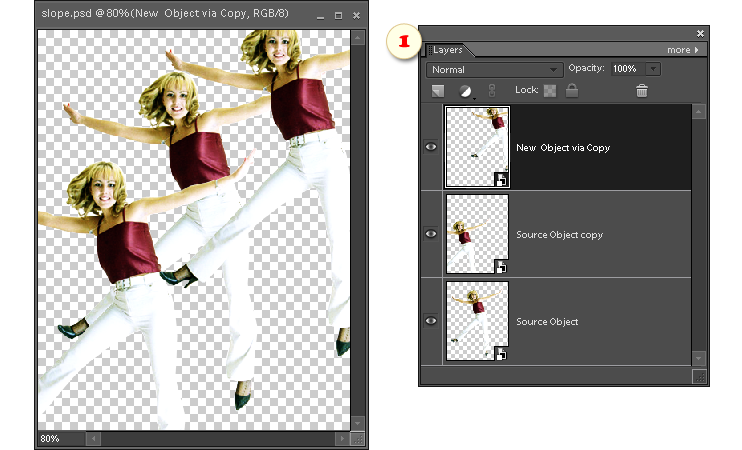Hide the New Object via Copy layer
742x450 pixels.
431,147
